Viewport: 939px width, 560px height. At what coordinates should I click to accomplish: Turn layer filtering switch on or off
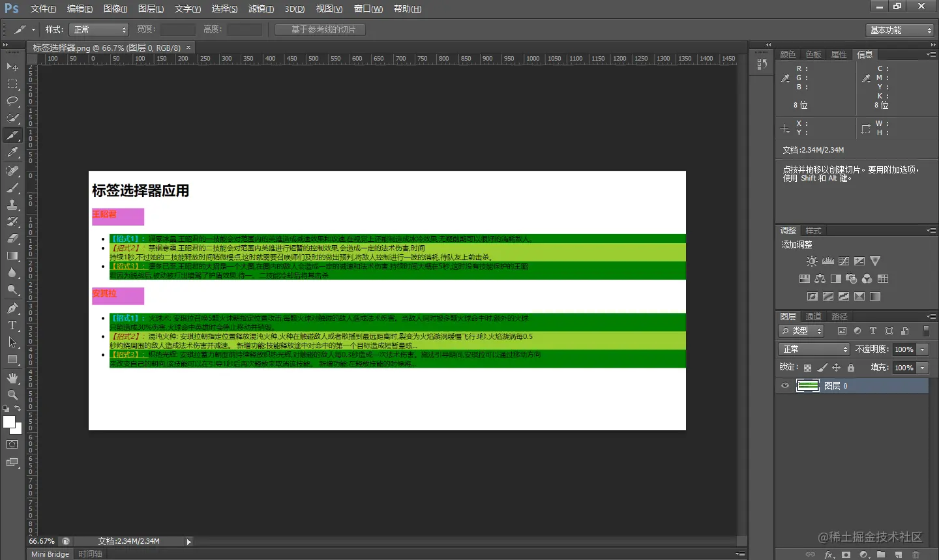pyautogui.click(x=926, y=331)
